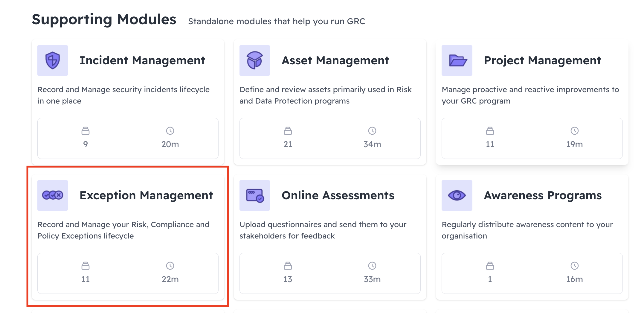The image size is (644, 313).
Task: Click the clock icon under Incident Management
Action: (x=170, y=131)
